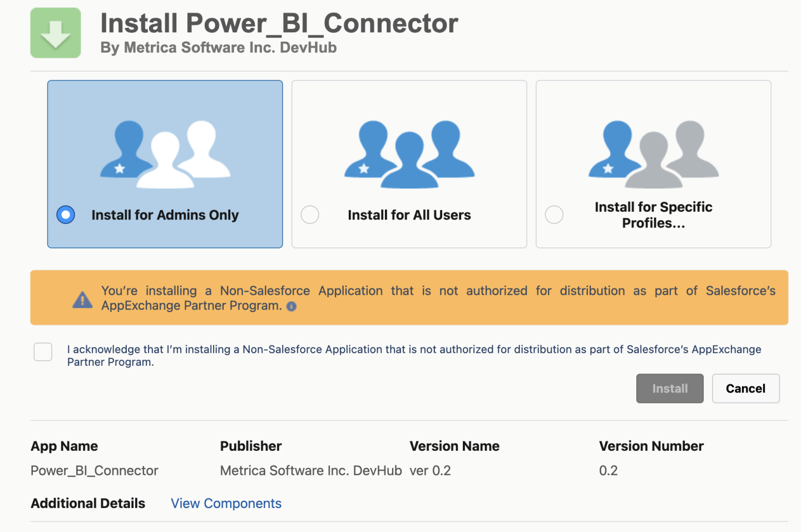801x532 pixels.
Task: Click the Admins Only people icon
Action: pyautogui.click(x=165, y=154)
